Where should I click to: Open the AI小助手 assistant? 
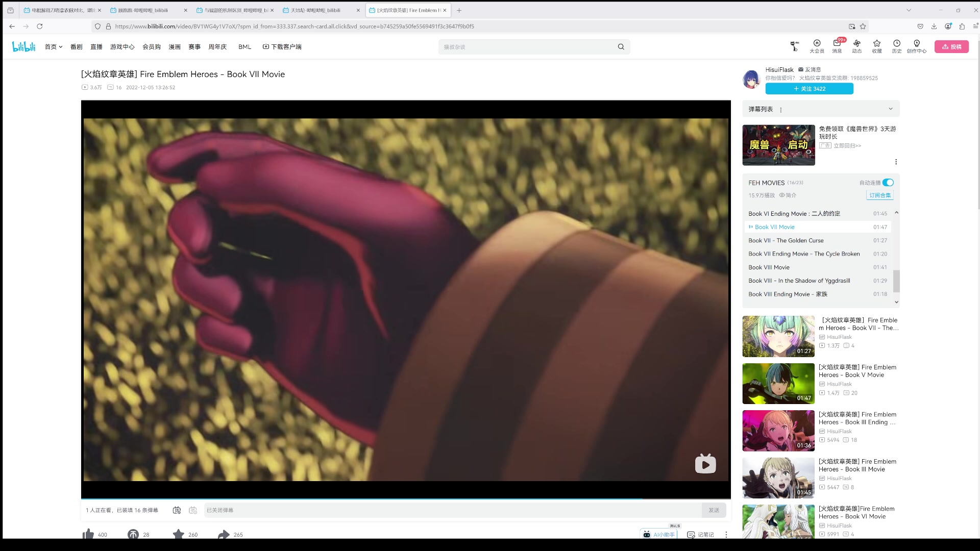659,534
